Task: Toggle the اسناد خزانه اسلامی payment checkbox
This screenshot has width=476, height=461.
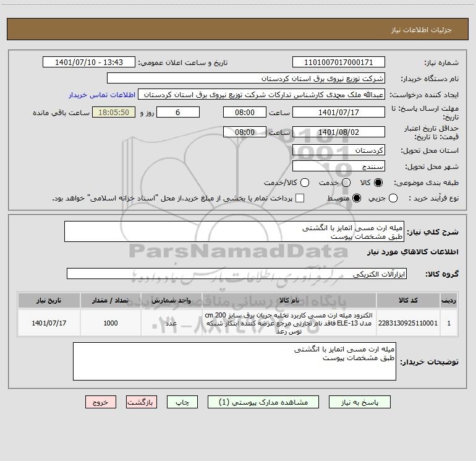Action: pos(300,198)
